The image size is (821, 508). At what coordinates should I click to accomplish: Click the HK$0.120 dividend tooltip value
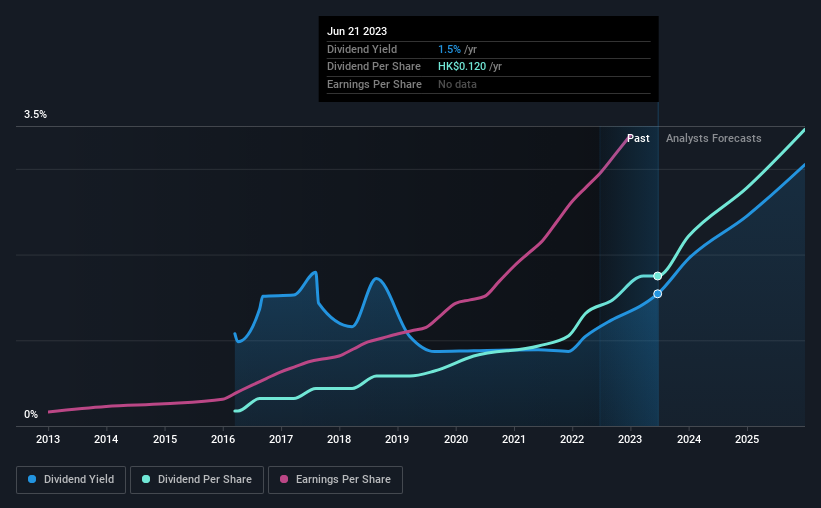click(462, 67)
